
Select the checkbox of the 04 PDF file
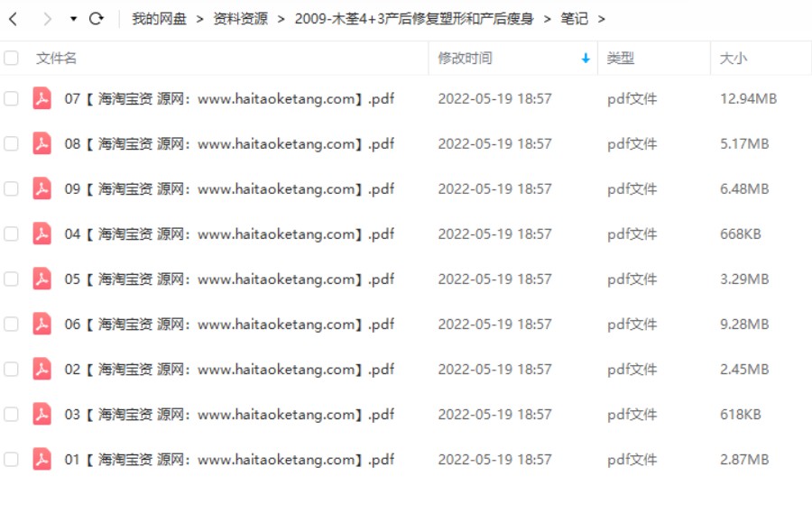[x=11, y=233]
